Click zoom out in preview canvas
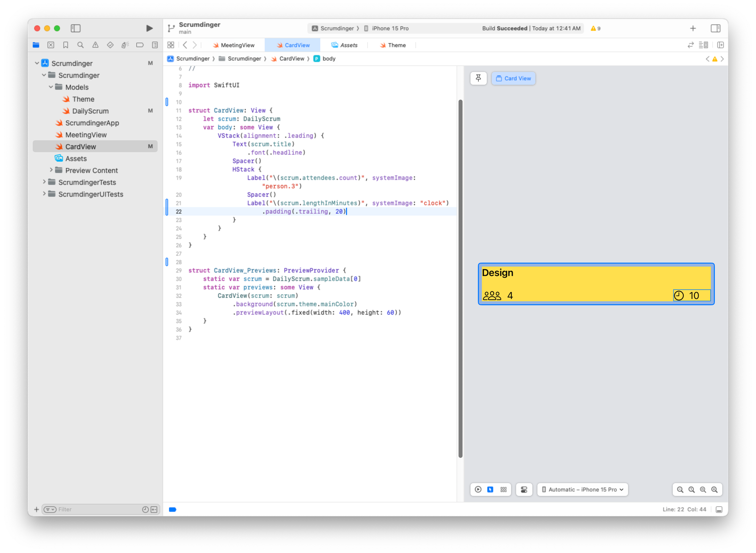This screenshot has height=553, width=756. click(x=680, y=490)
